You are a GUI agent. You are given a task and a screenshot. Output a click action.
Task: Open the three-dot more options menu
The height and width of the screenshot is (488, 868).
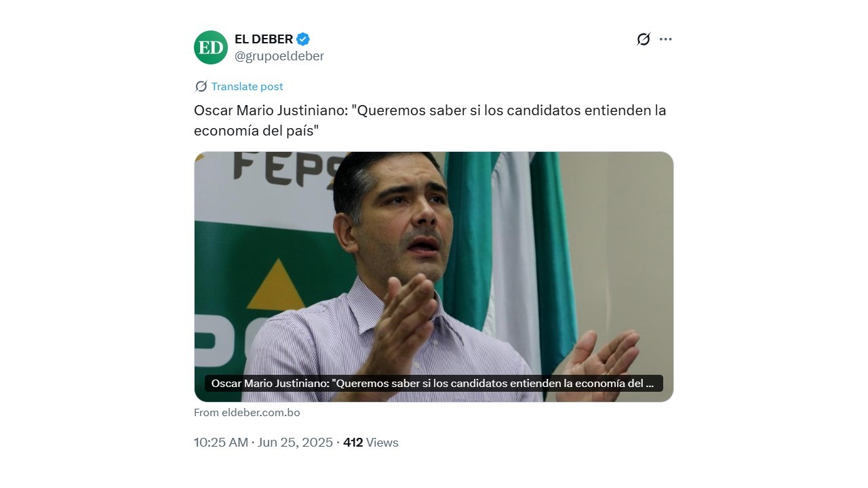(666, 39)
